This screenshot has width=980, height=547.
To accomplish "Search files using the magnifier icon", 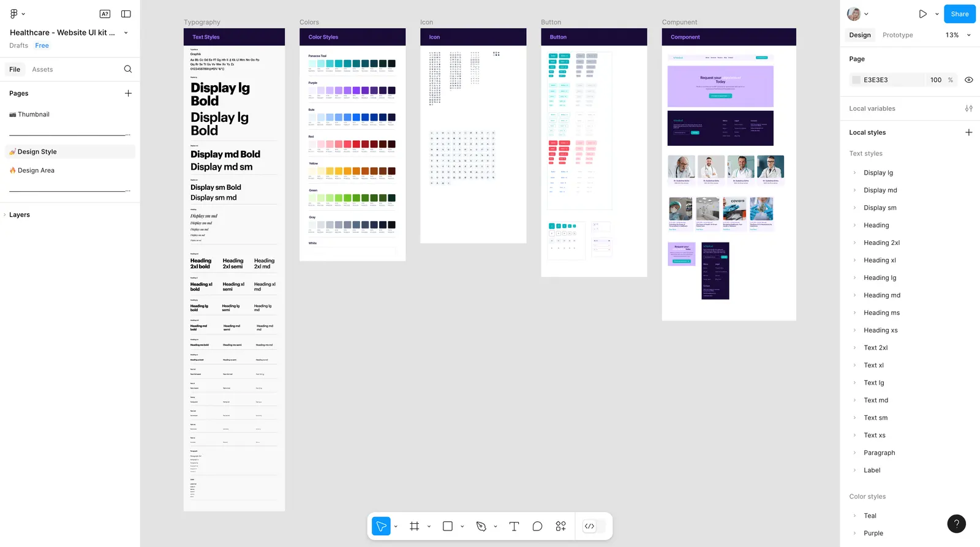I will pos(128,69).
